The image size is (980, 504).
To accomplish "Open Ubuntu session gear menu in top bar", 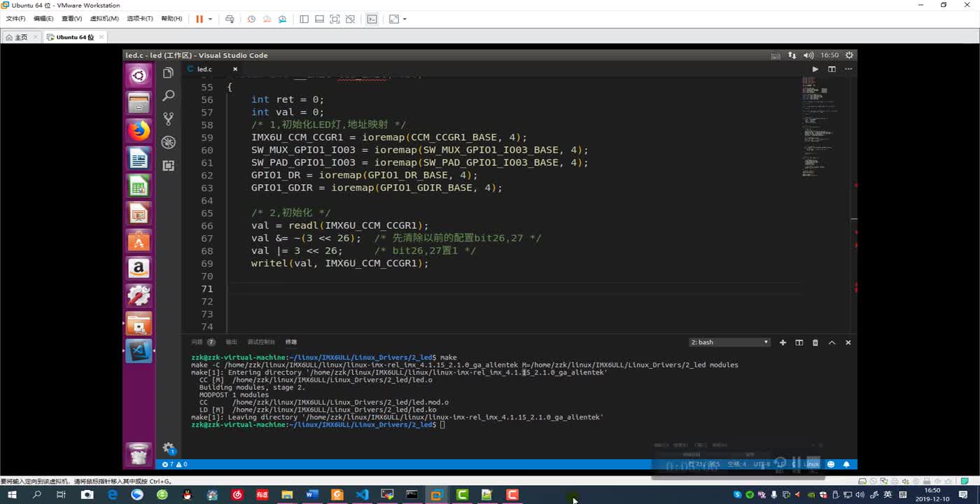I will point(849,55).
